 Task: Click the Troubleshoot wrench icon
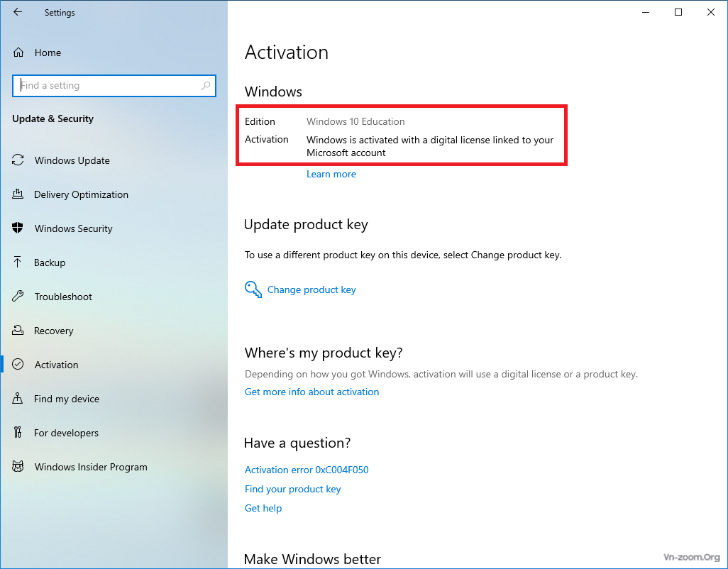[18, 296]
